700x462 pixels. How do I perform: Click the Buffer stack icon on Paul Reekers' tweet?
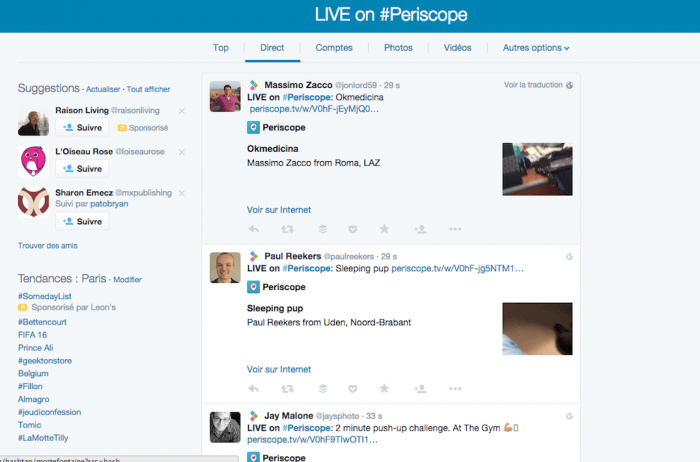[x=323, y=388]
